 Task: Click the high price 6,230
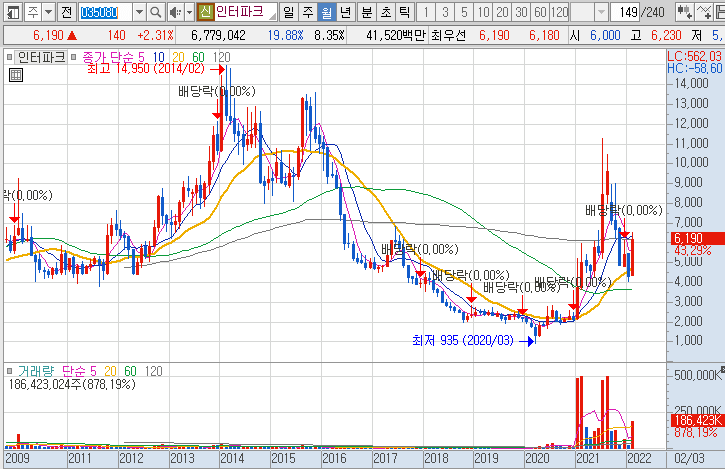pyautogui.click(x=666, y=35)
